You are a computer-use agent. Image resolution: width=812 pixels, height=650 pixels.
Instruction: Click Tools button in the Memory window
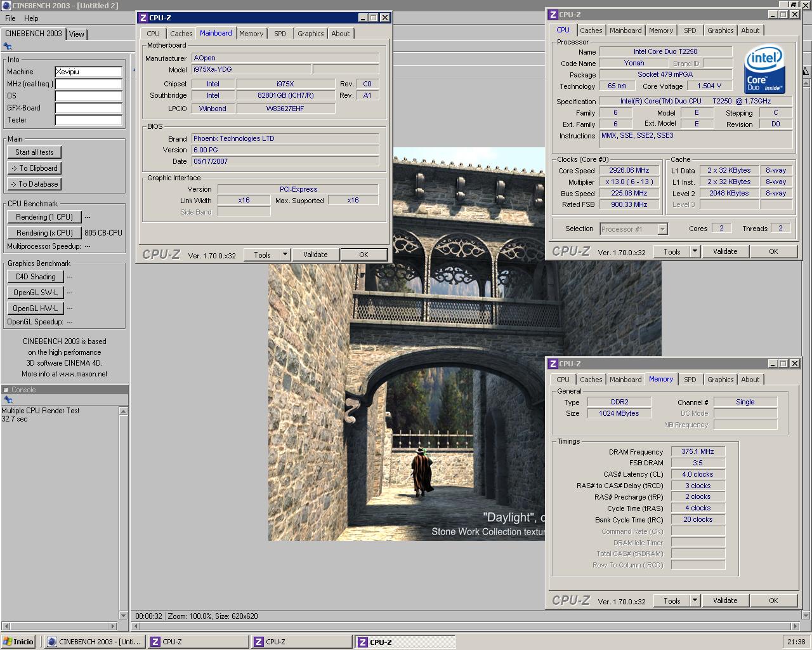pos(672,600)
